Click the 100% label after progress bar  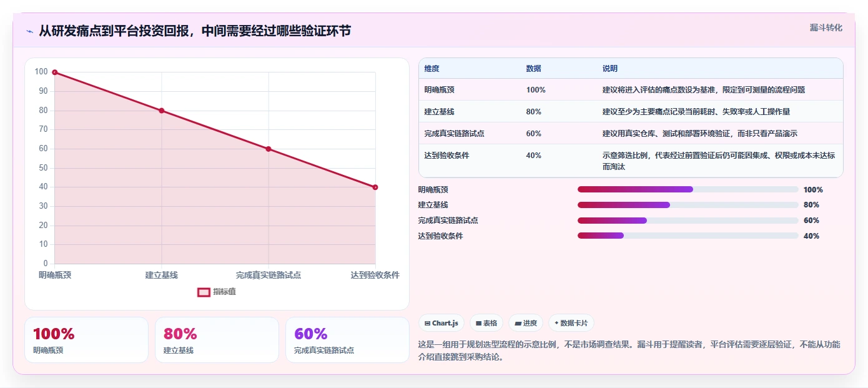coord(813,190)
